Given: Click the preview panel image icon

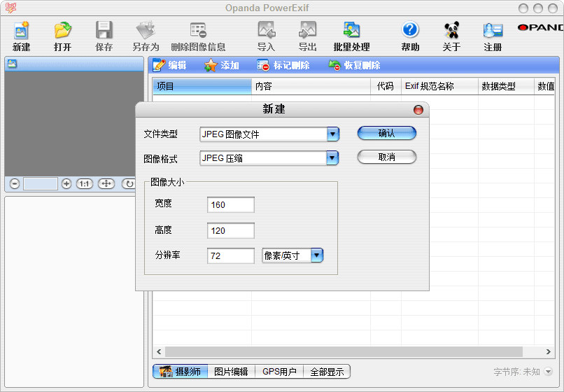Looking at the screenshot, I should point(12,64).
